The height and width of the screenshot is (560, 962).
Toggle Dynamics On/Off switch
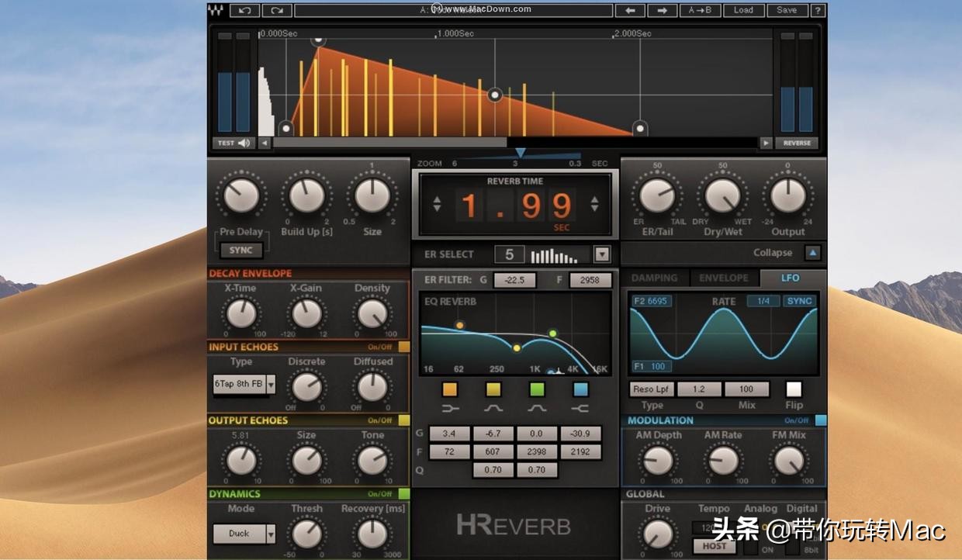(403, 493)
